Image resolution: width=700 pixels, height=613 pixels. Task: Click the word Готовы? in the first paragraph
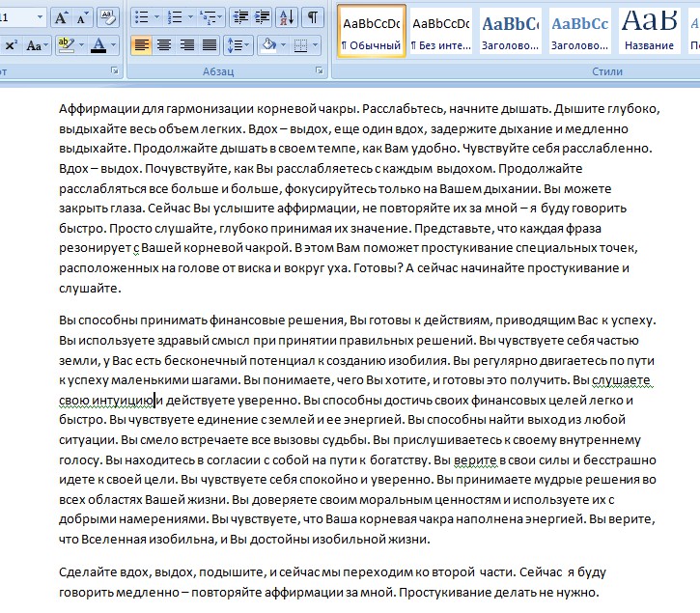click(378, 267)
